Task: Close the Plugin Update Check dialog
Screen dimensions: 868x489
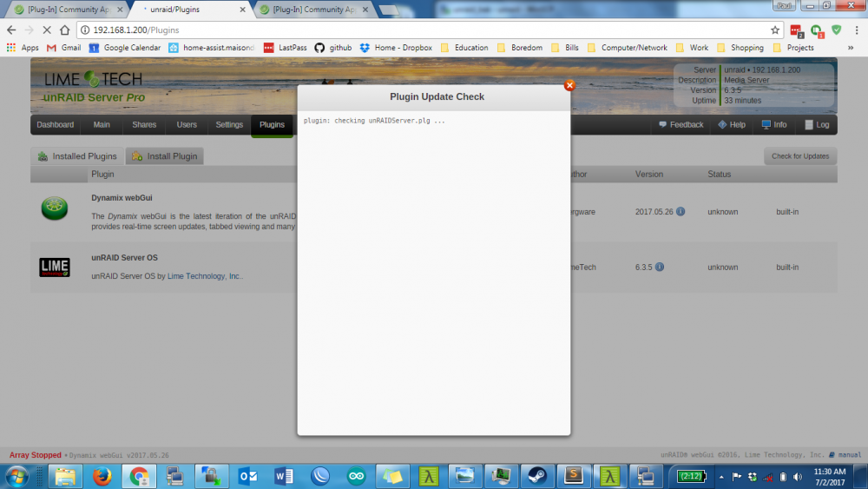Action: pyautogui.click(x=569, y=85)
